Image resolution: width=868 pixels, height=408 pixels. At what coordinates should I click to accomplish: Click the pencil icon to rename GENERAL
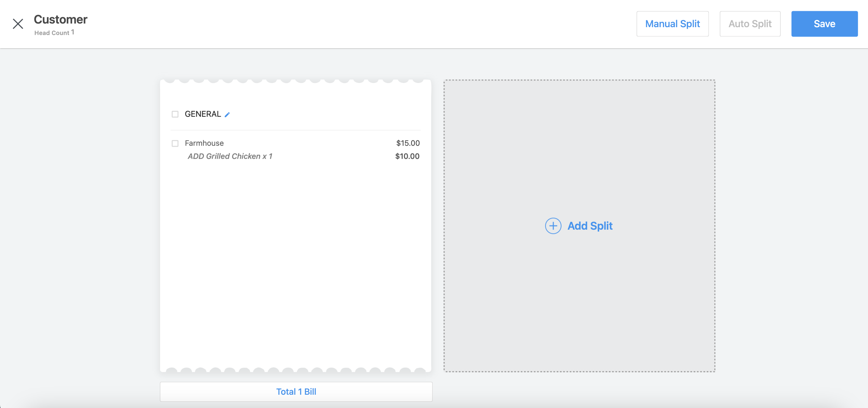coord(227,114)
